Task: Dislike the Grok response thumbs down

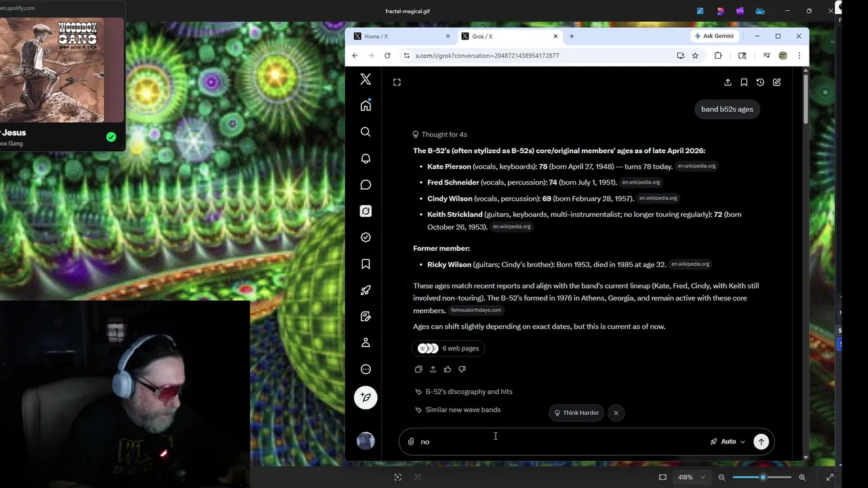Action: [462, 369]
